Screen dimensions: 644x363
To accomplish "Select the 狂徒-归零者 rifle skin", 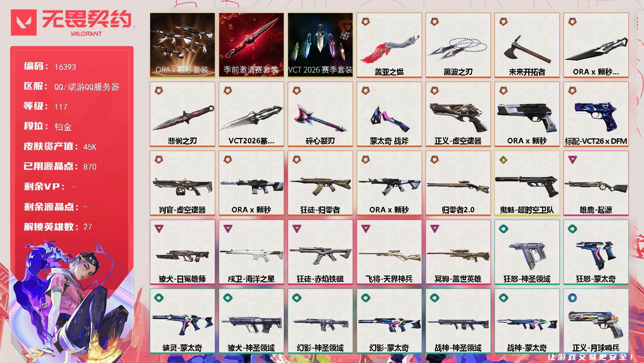I will pyautogui.click(x=320, y=183).
